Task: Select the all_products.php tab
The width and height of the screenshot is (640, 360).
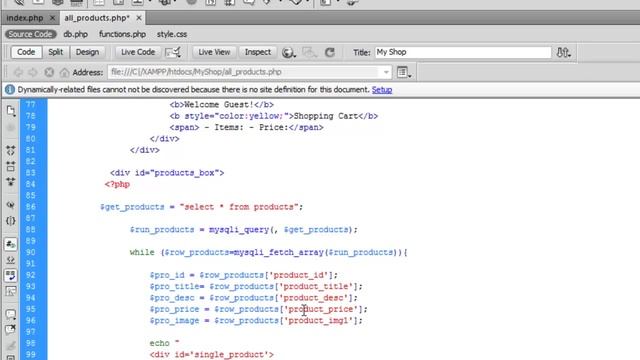Action: click(x=97, y=18)
